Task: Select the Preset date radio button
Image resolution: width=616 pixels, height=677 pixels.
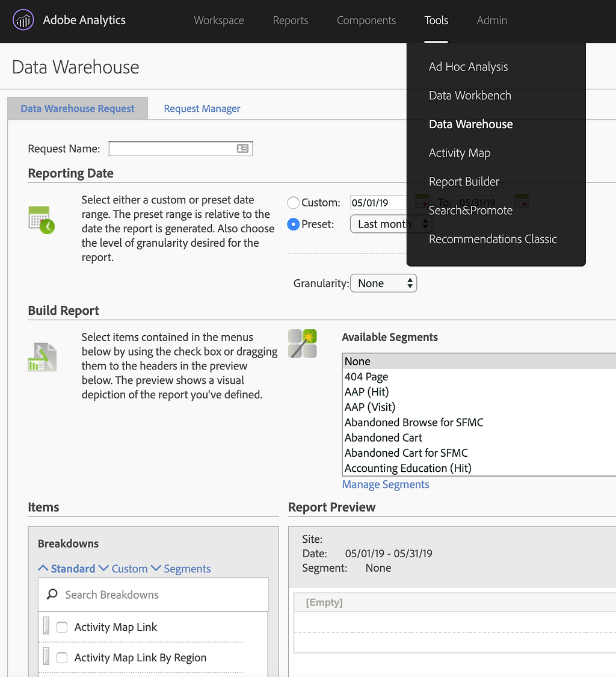Action: point(293,224)
